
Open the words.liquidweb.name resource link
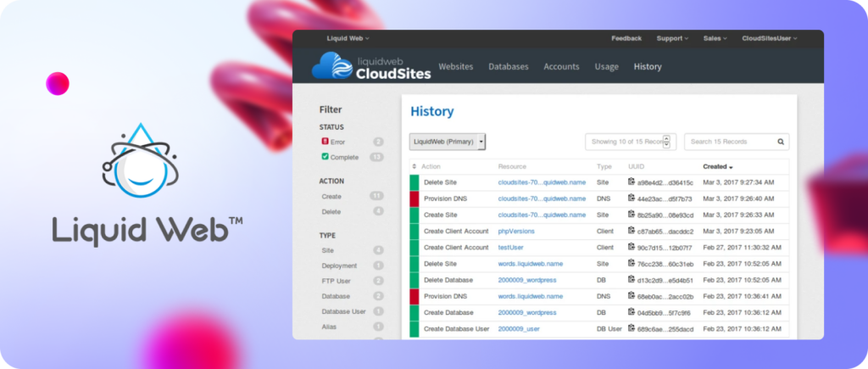530,264
